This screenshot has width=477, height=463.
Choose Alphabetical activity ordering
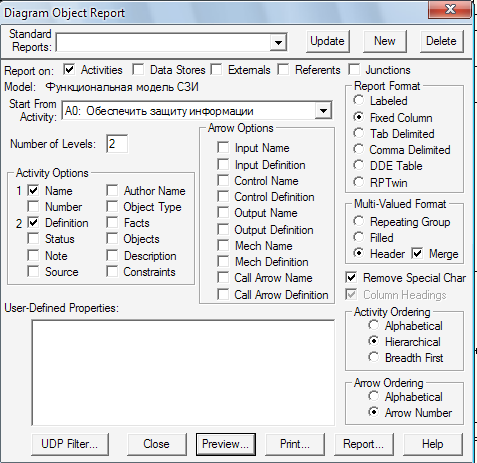click(373, 325)
